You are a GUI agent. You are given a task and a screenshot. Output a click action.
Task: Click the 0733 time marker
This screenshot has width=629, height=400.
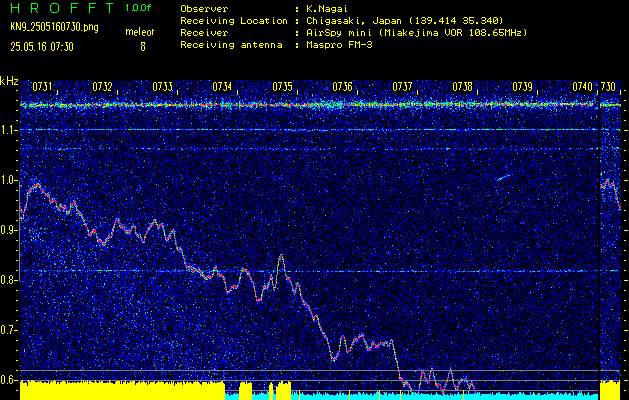tap(162, 87)
